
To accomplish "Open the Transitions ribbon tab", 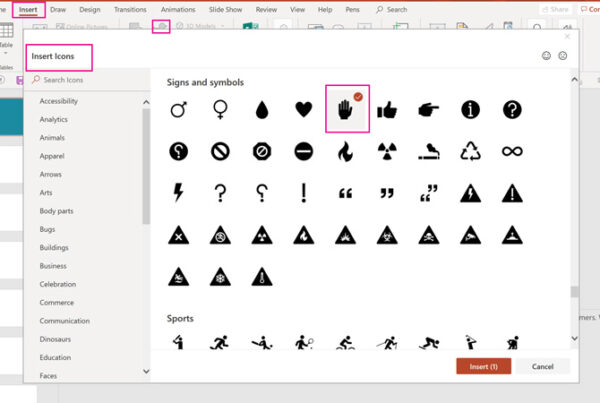I will (x=129, y=9).
